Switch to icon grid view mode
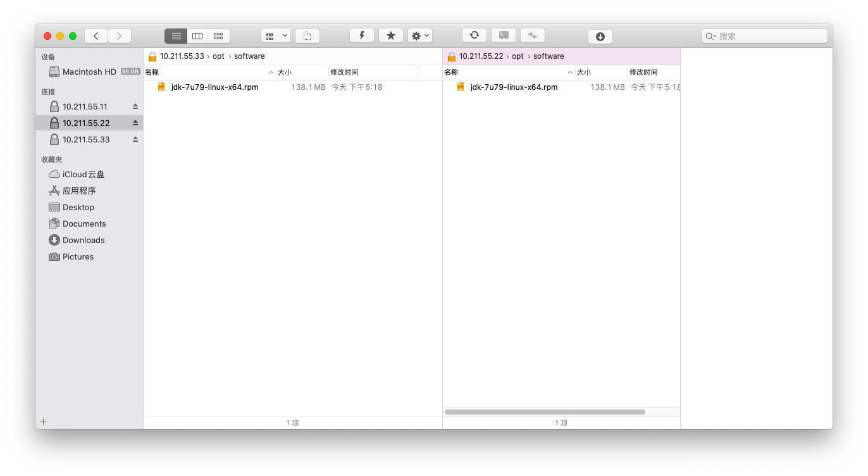 click(219, 36)
